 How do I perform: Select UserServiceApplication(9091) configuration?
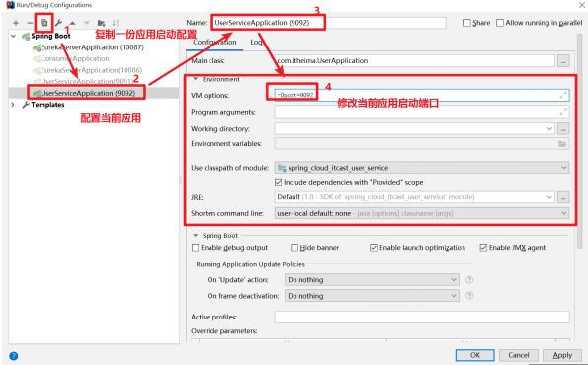coord(86,81)
